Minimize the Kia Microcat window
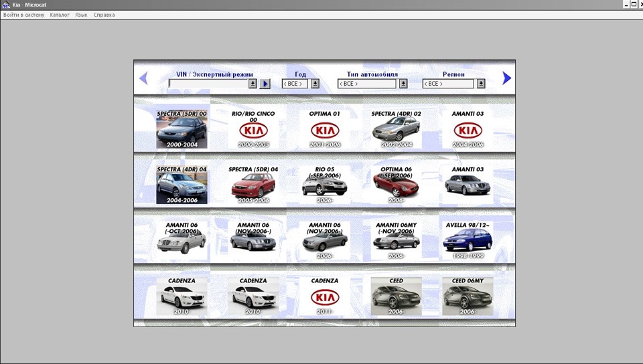This screenshot has width=643, height=364. click(x=627, y=5)
